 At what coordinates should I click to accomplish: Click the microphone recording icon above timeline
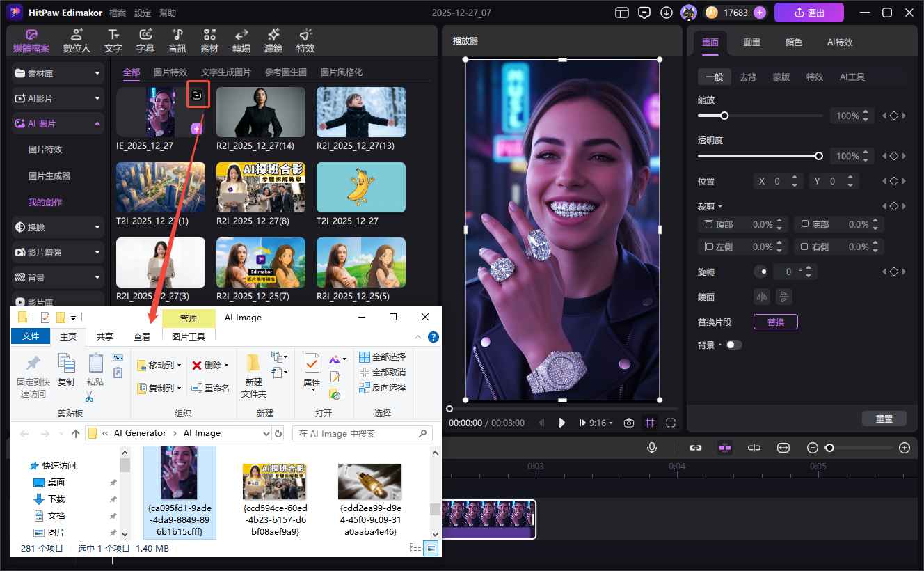tap(651, 448)
